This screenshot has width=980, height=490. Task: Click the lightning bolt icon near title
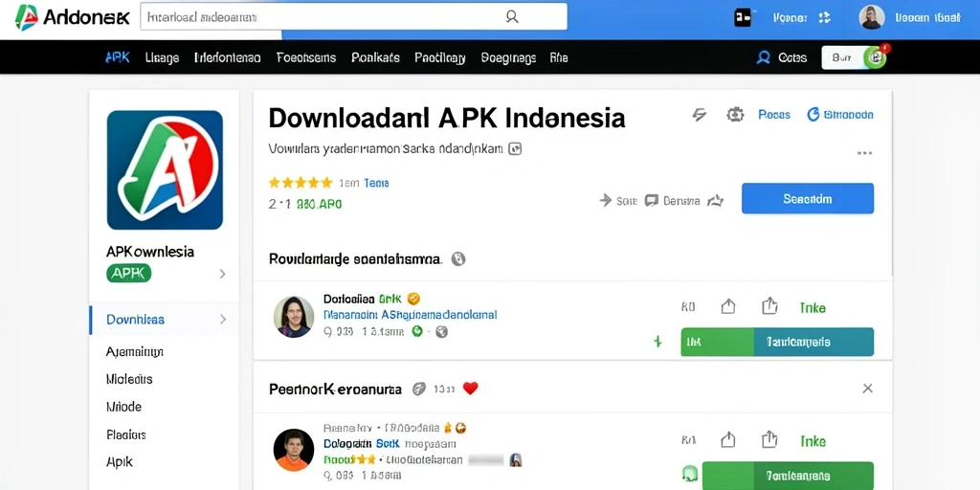click(x=700, y=115)
